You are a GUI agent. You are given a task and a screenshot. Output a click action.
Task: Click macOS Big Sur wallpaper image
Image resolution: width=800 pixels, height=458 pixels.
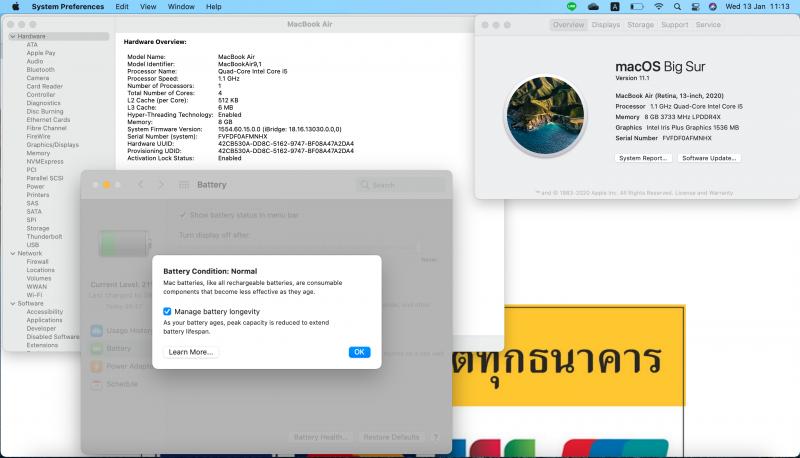(545, 115)
